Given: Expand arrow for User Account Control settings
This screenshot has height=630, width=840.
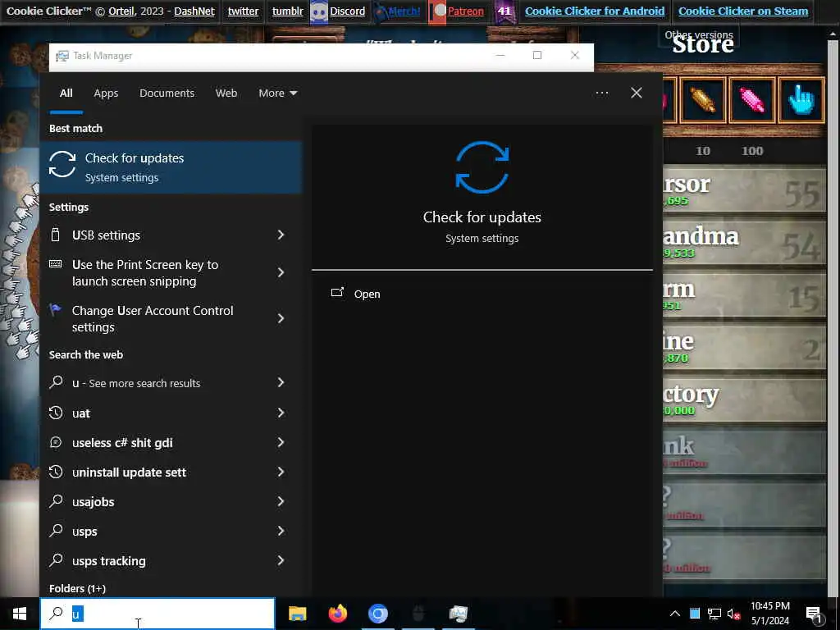Looking at the screenshot, I should (x=281, y=319).
